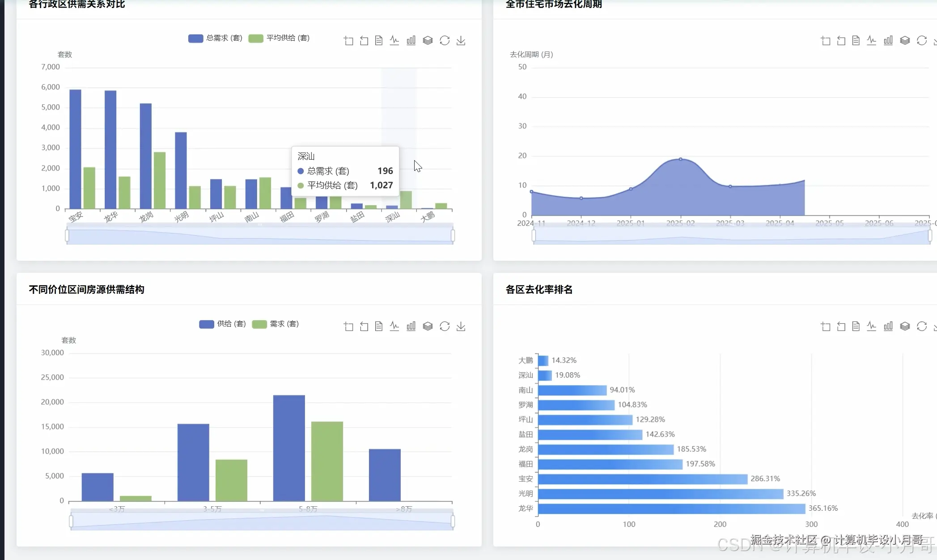
Task: Open data view in 各区去化率排名 chart
Action: coord(856,327)
